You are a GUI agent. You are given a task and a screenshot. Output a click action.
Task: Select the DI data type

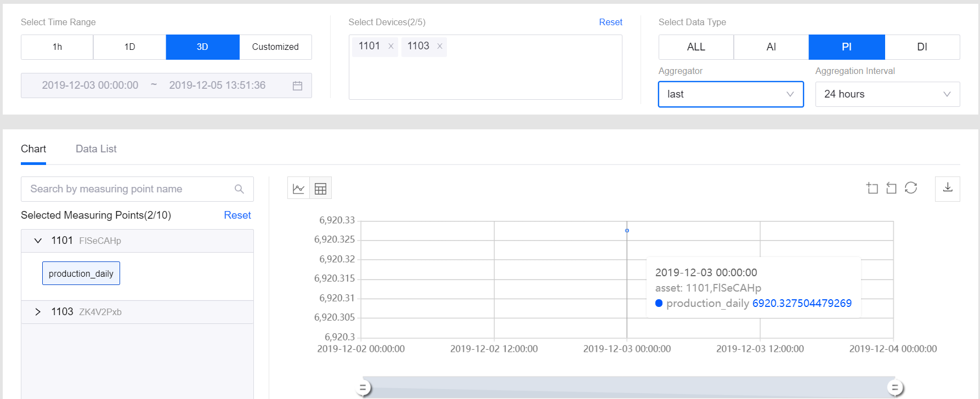pos(922,47)
